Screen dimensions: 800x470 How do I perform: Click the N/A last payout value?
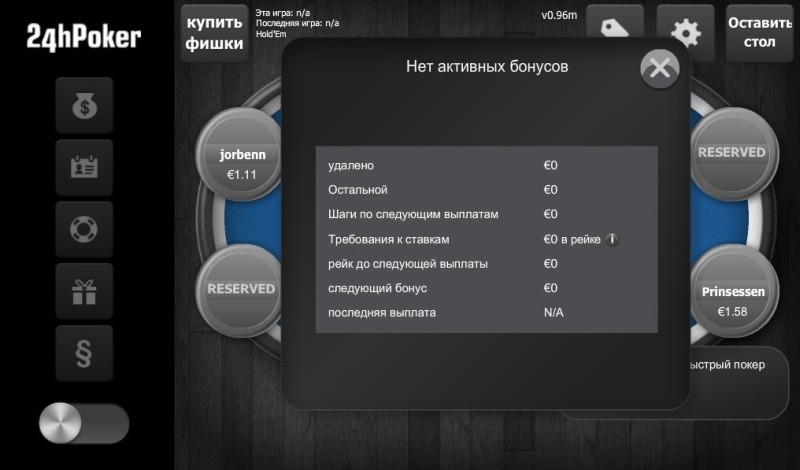(554, 313)
